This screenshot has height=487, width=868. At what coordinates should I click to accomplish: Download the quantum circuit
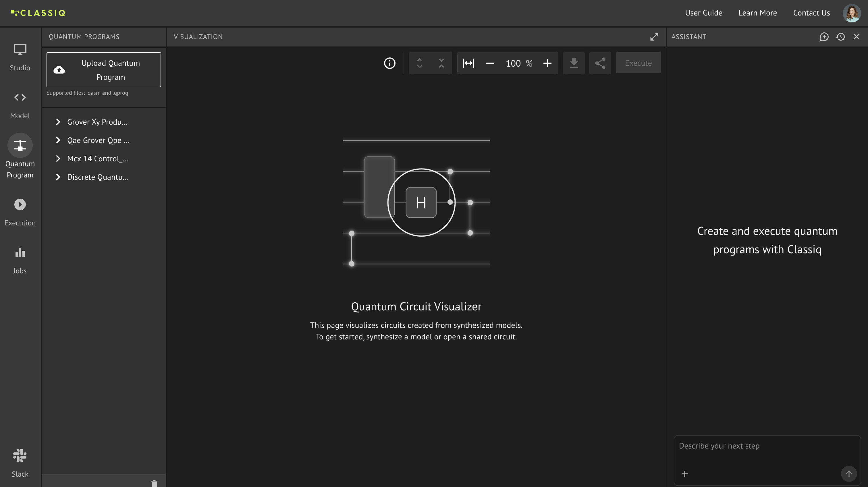pyautogui.click(x=574, y=63)
